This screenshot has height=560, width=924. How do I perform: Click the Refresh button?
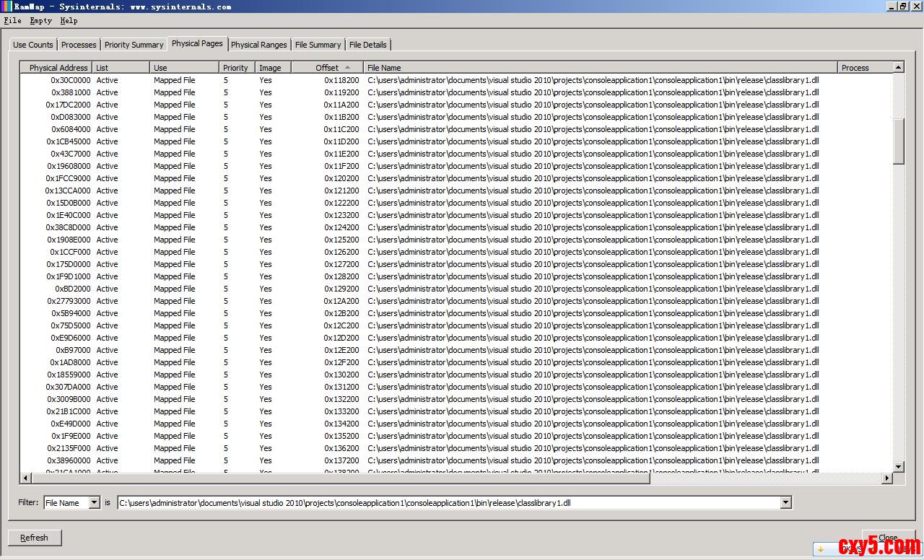pos(34,538)
